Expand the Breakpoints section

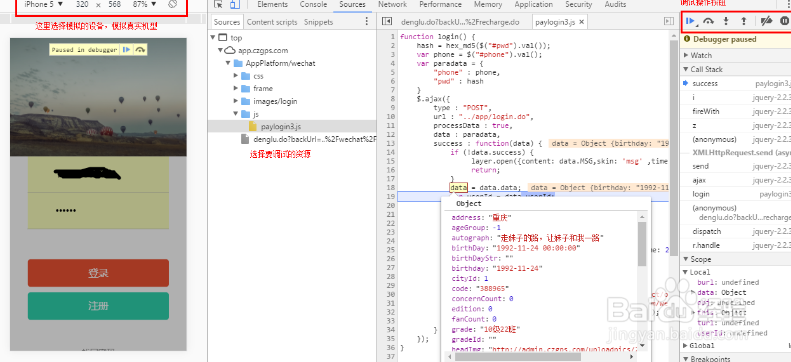coord(687,358)
